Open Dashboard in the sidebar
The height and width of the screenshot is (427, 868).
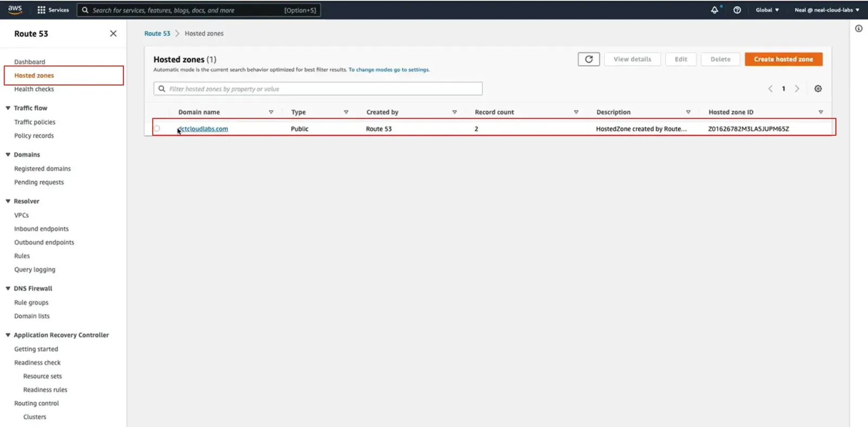(x=30, y=62)
